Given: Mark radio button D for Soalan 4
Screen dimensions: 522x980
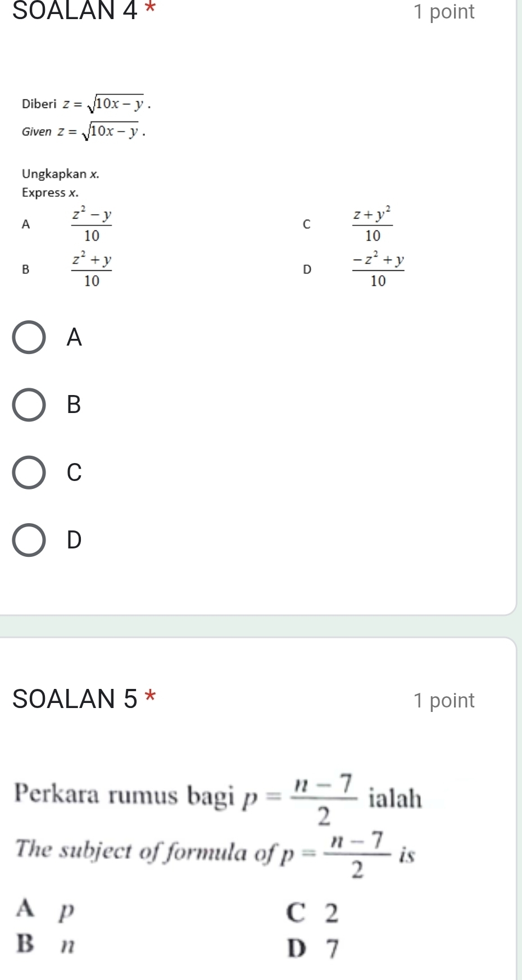Looking at the screenshot, I should pos(29,540).
